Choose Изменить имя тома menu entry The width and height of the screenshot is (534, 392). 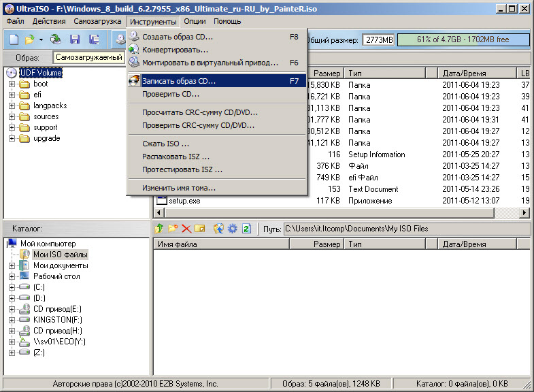point(217,188)
